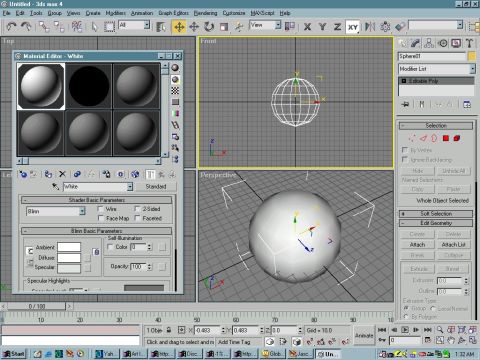Viewport: 480px width, 360px height.
Task: Choose the rectangular selection region tool
Action: point(109,27)
